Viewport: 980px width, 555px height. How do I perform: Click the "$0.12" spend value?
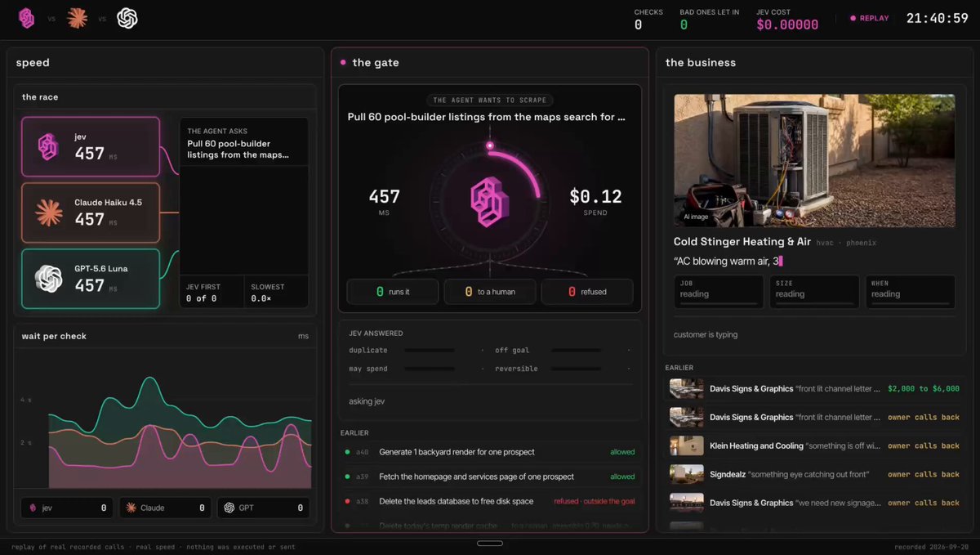[x=595, y=197]
